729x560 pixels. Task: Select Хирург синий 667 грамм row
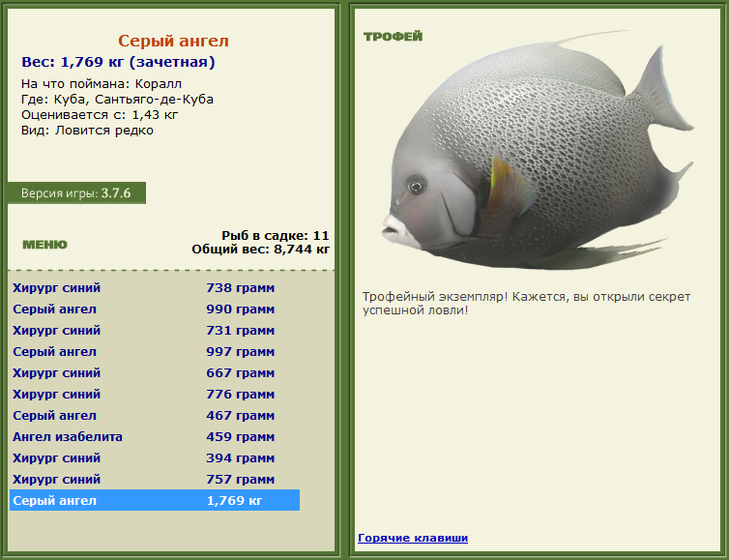coord(155,373)
